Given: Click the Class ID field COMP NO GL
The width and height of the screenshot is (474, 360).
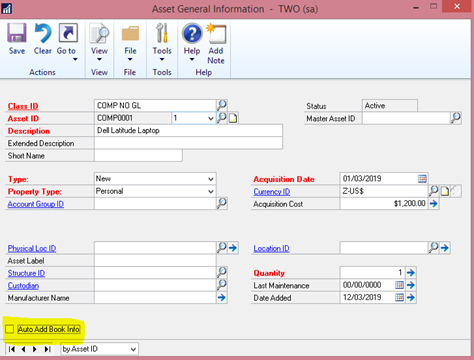Looking at the screenshot, I should click(155, 105).
